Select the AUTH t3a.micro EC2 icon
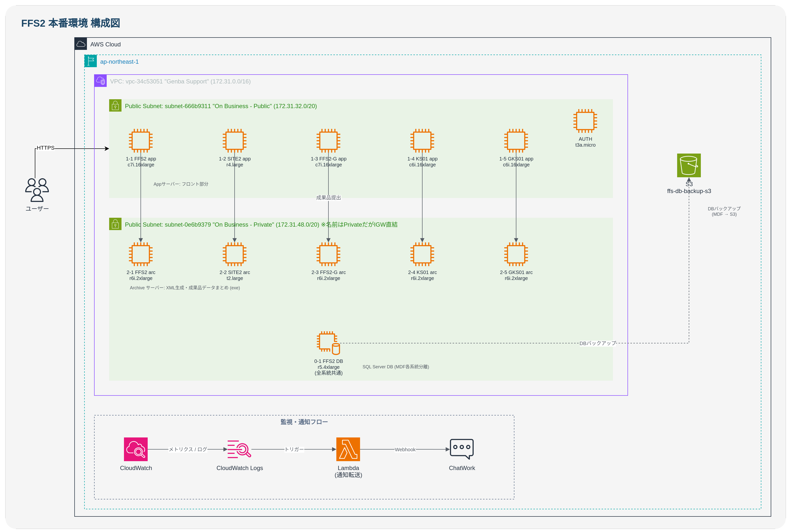Screen dimensions: 789x532 point(585,121)
